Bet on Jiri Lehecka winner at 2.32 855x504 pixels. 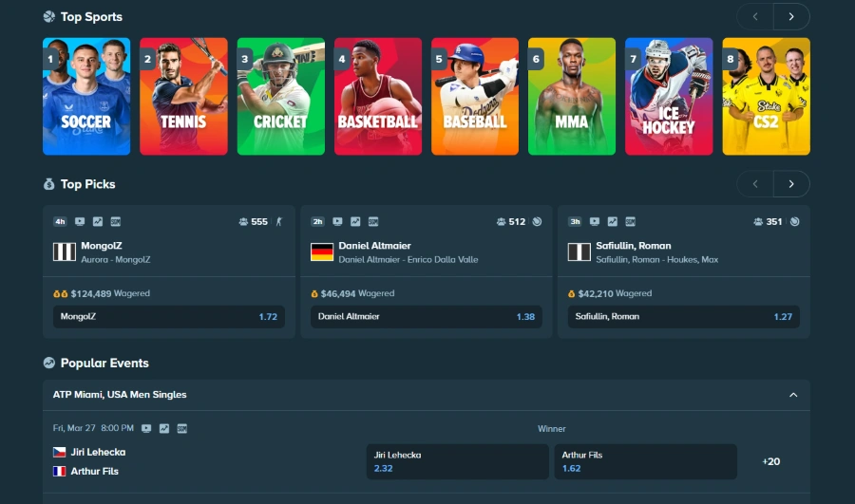(458, 461)
